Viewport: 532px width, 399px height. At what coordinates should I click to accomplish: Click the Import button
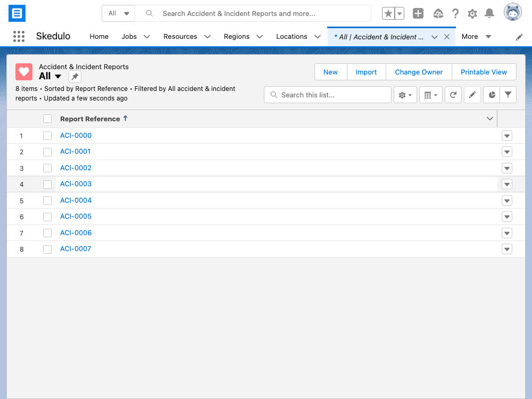pyautogui.click(x=366, y=72)
